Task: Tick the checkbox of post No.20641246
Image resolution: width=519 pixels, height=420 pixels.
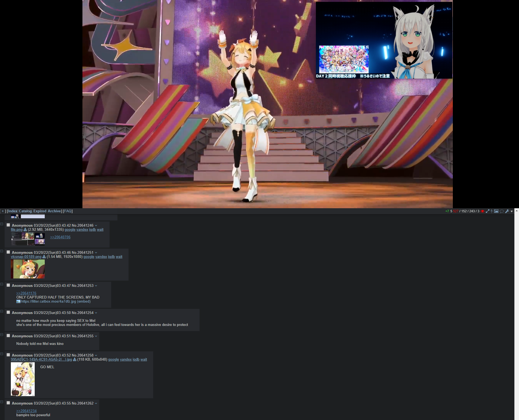Action: pos(8,225)
